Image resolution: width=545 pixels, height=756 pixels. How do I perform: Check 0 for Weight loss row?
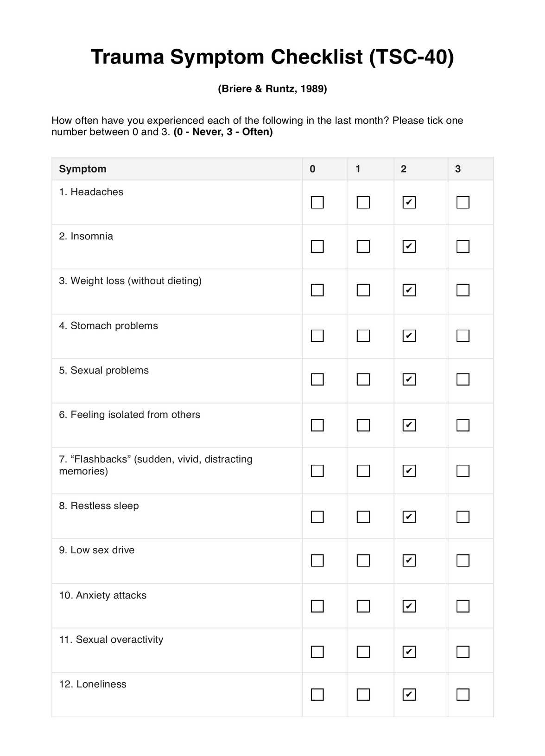tap(317, 290)
